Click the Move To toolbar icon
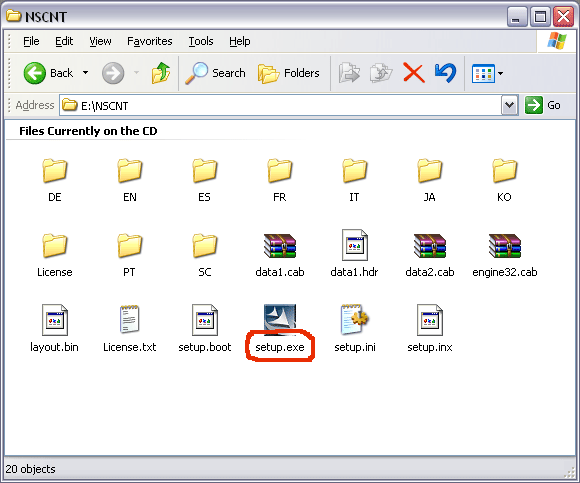580x483 pixels. click(349, 73)
